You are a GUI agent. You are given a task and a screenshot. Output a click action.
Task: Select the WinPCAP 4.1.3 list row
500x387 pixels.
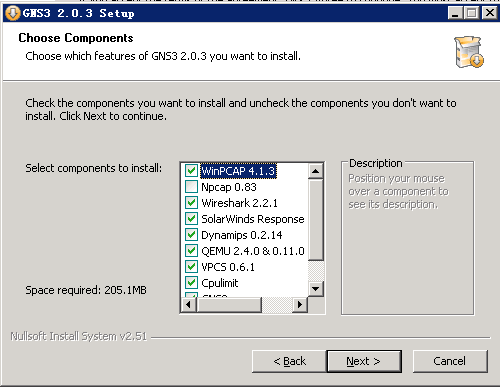pyautogui.click(x=238, y=171)
